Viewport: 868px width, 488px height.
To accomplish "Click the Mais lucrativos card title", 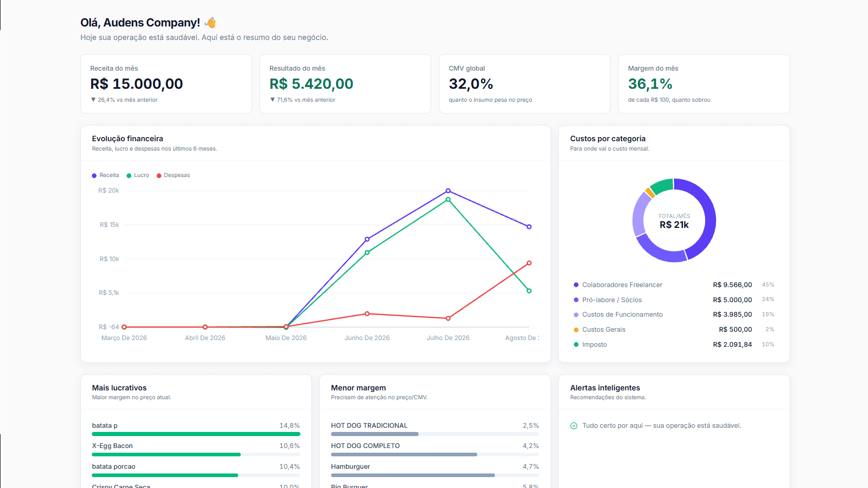I will pyautogui.click(x=119, y=388).
